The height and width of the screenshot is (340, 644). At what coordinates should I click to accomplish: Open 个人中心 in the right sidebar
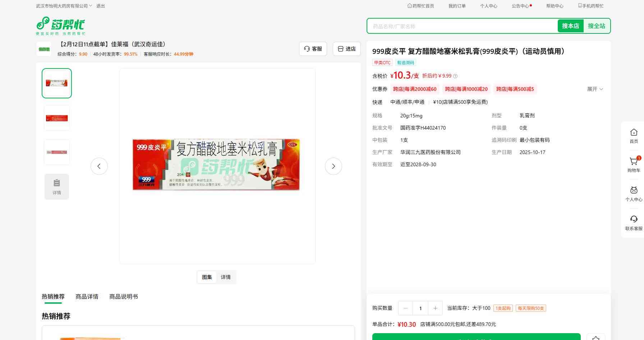click(634, 194)
